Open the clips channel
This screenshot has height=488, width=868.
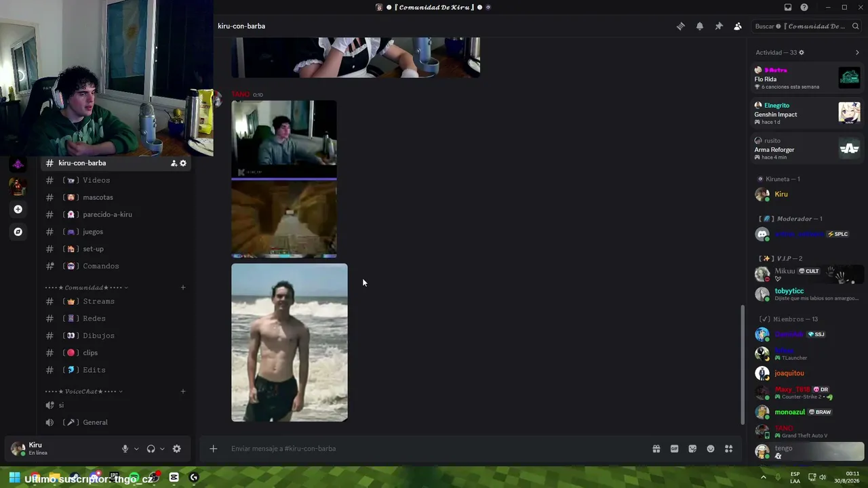point(115,353)
